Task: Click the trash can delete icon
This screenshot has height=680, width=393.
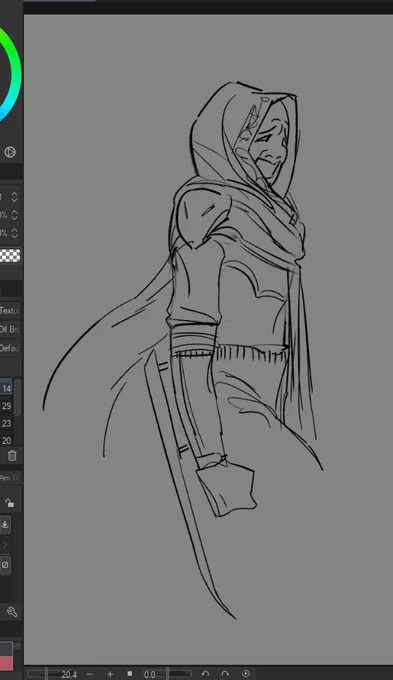Action: 12,456
